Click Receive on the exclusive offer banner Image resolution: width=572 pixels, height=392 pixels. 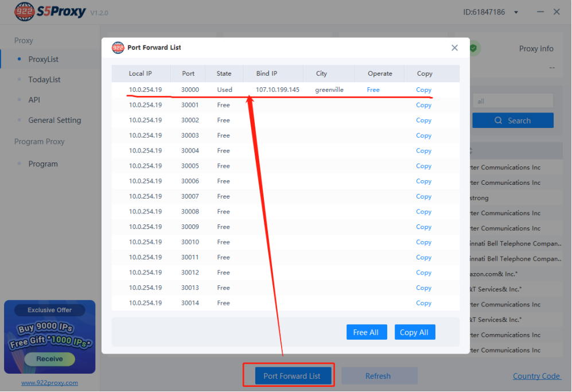[49, 359]
